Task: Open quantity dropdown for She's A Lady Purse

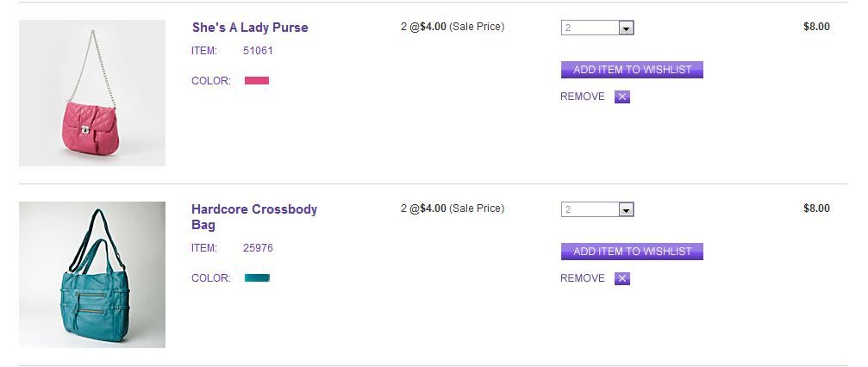Action: click(626, 28)
